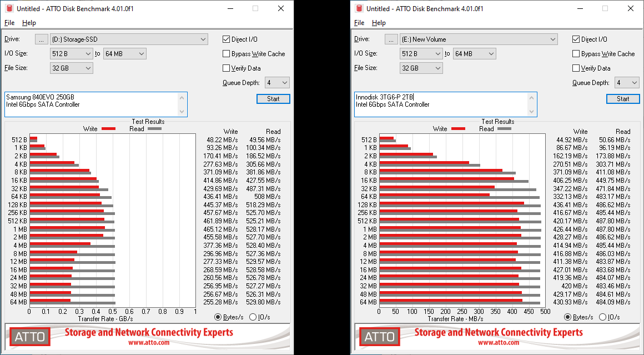Click the ATTO app icon in left window title bar
This screenshot has width=644, height=355.
[9, 8]
